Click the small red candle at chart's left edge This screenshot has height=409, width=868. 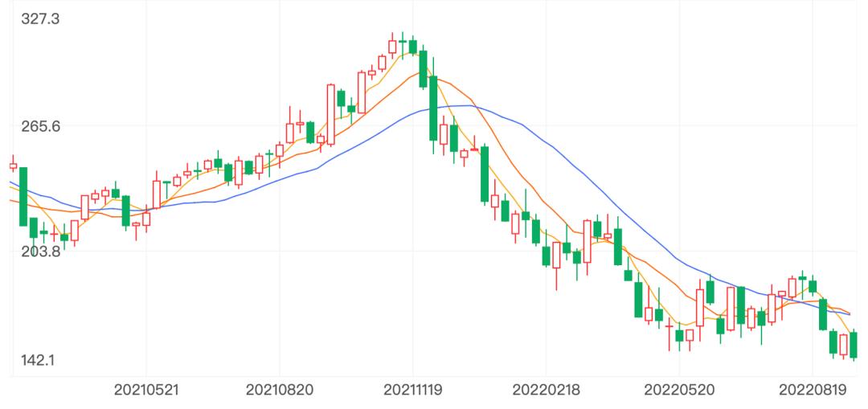click(x=13, y=166)
